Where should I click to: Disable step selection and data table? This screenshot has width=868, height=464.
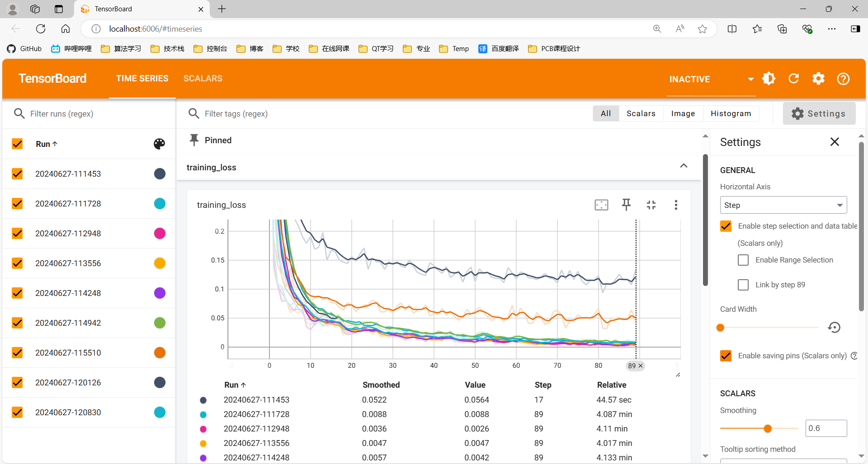(726, 226)
